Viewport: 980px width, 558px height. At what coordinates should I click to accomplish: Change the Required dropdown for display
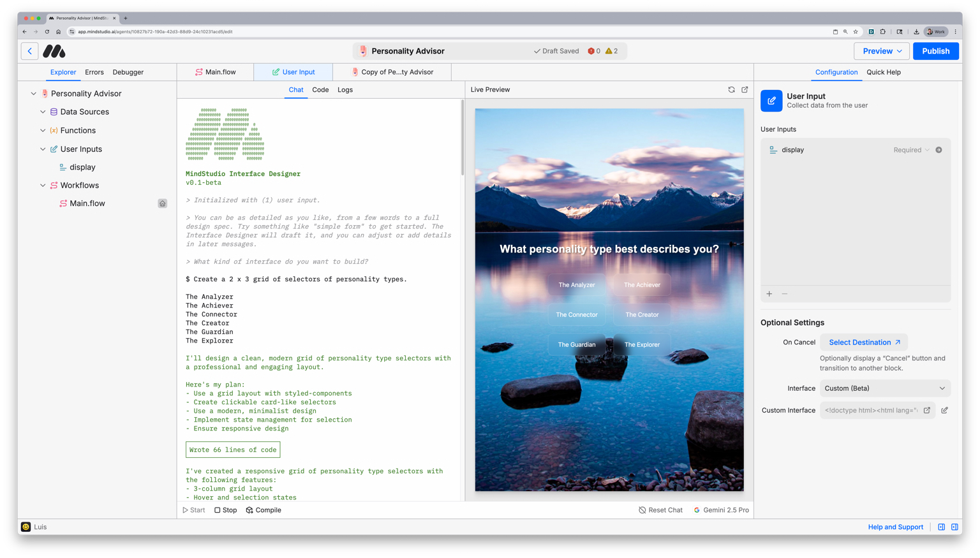click(911, 150)
